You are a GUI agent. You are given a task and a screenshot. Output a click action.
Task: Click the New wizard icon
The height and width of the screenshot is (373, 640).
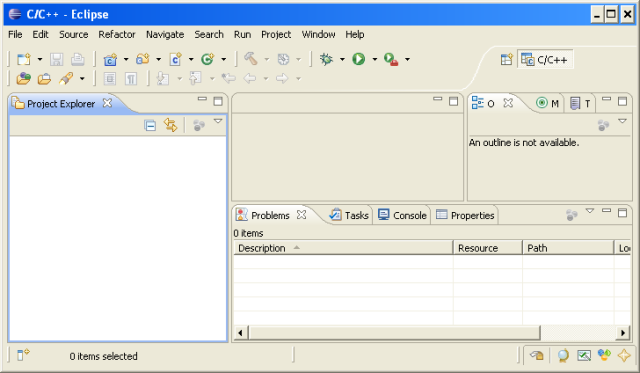pyautogui.click(x=24, y=59)
